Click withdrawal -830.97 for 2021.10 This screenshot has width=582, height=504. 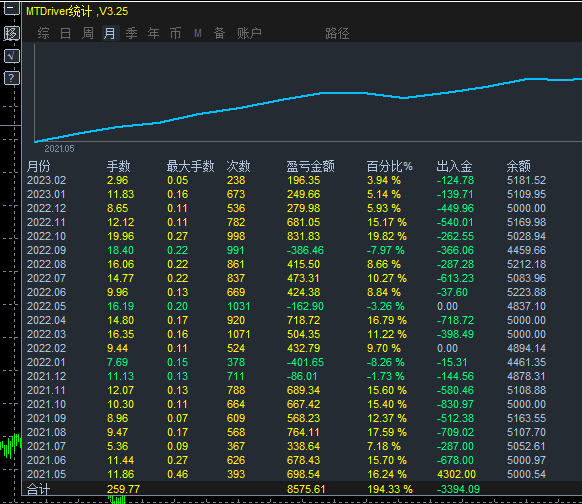[455, 404]
